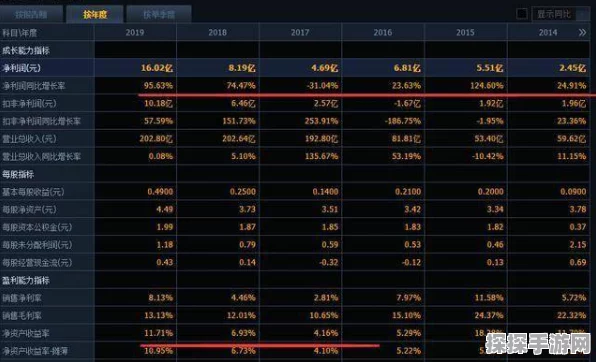The image size is (596, 362).
Task: Click the 2014 column header
Action: 548,33
